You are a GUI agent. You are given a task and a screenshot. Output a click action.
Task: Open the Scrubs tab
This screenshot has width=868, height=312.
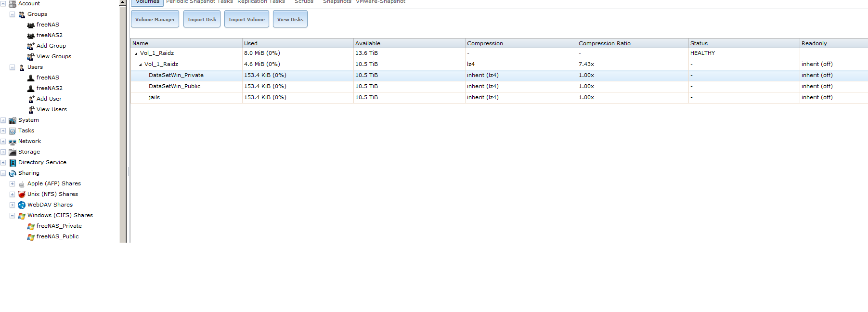click(304, 2)
